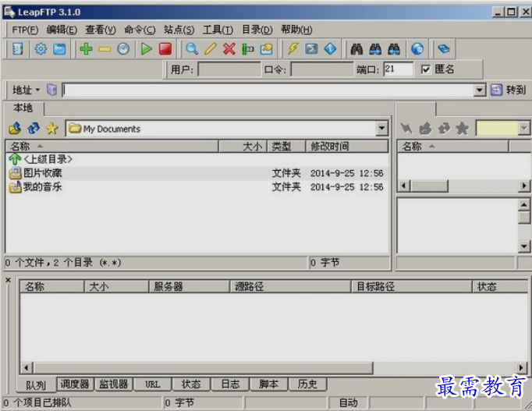Click the 转到 go button
Image resolution: width=532 pixels, height=411 pixels.
tap(508, 90)
